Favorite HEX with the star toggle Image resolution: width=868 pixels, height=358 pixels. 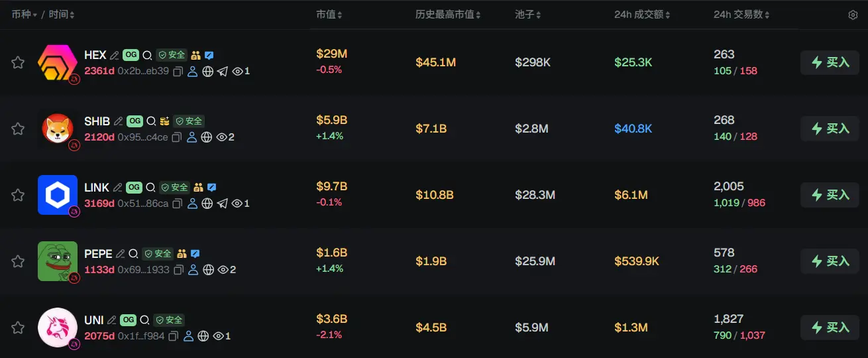pyautogui.click(x=18, y=62)
